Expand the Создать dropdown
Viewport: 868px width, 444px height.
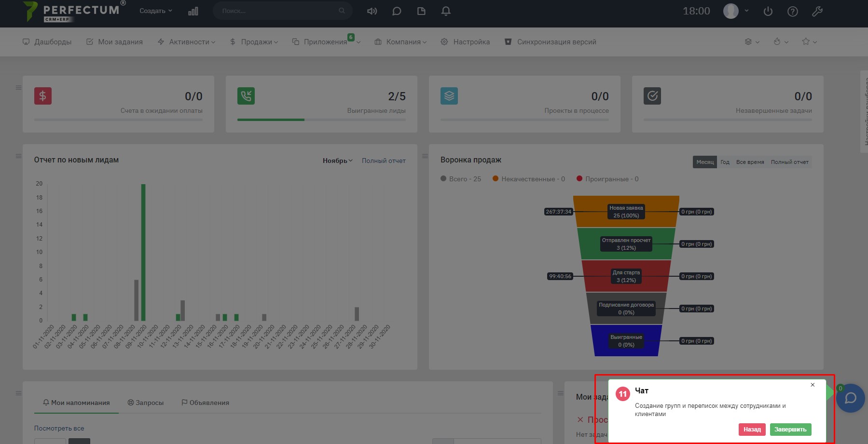(155, 11)
